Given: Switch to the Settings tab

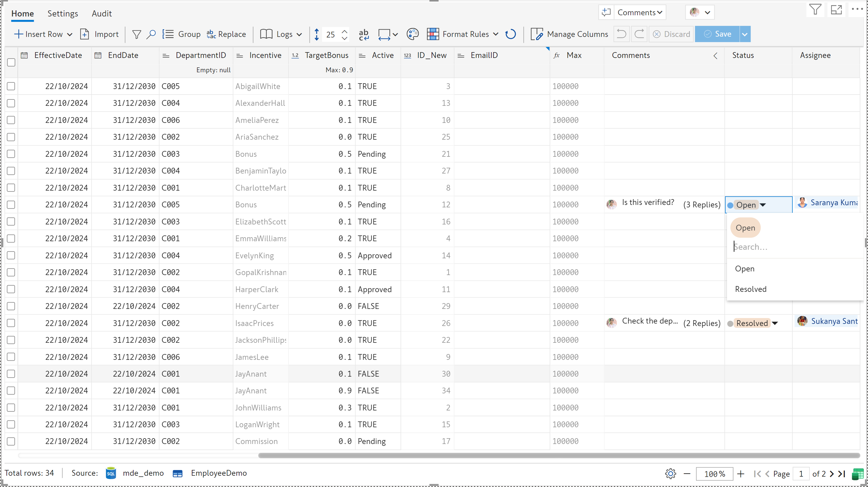Looking at the screenshot, I should 62,13.
